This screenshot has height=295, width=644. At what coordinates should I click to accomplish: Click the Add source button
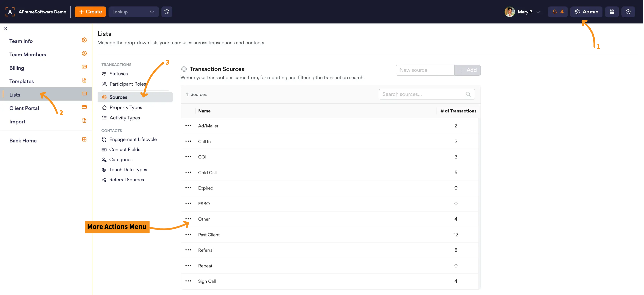468,70
